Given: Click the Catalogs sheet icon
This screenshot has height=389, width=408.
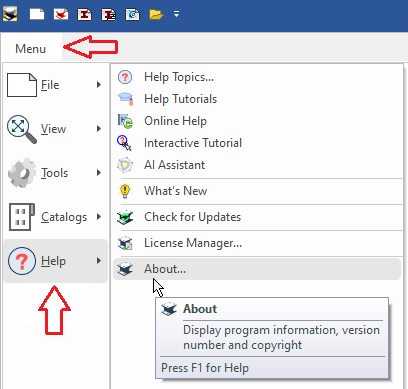Looking at the screenshot, I should [x=22, y=217].
